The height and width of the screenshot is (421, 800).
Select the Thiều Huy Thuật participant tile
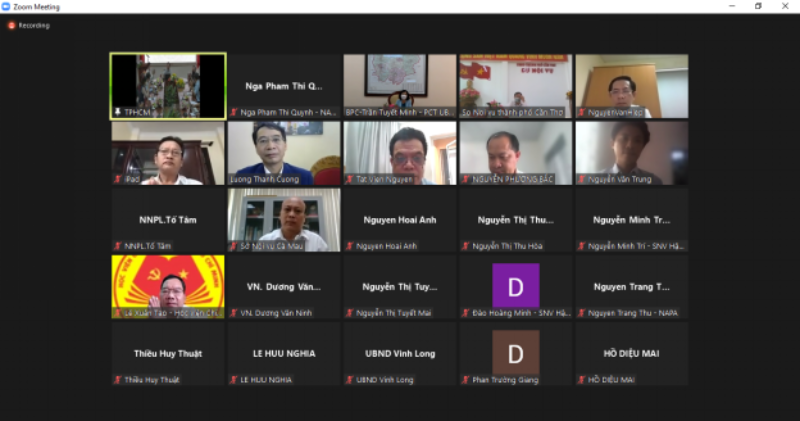[168, 353]
